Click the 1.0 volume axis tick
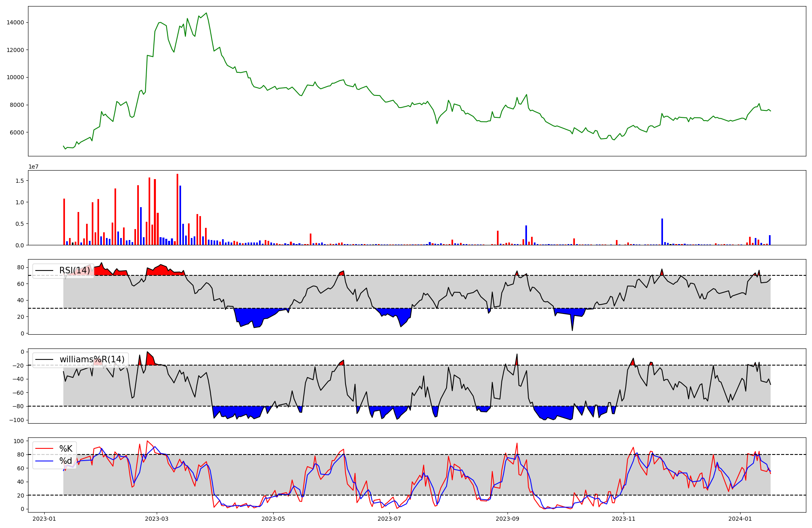The height and width of the screenshot is (528, 812). coord(19,202)
